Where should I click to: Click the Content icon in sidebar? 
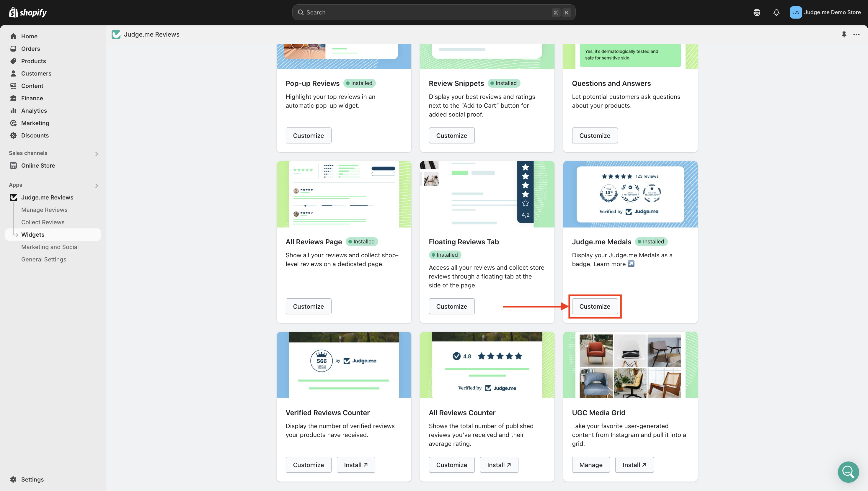point(13,86)
